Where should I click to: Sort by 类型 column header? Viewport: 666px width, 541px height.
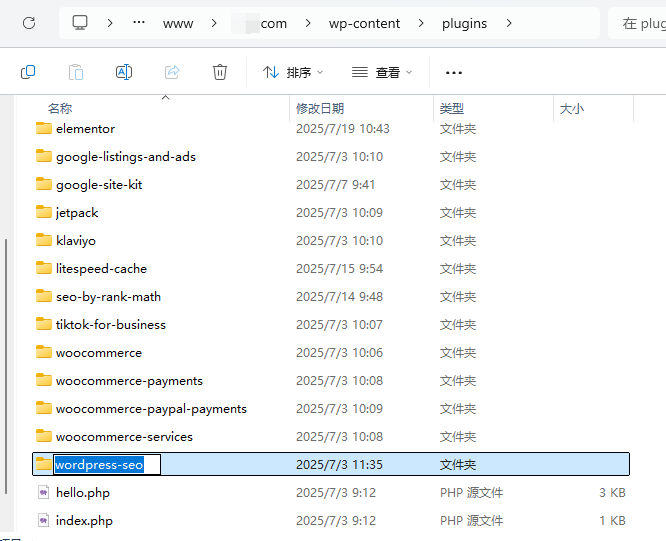pos(452,109)
